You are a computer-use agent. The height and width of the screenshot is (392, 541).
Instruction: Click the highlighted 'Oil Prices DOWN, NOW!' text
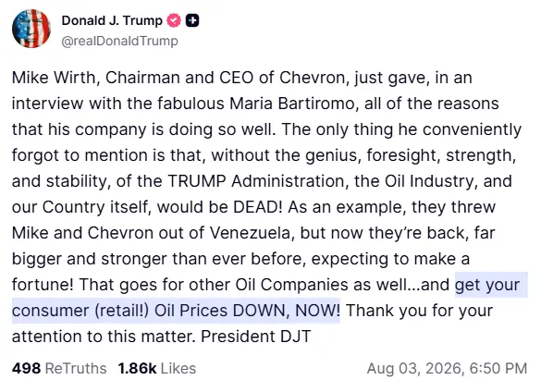tap(247, 311)
